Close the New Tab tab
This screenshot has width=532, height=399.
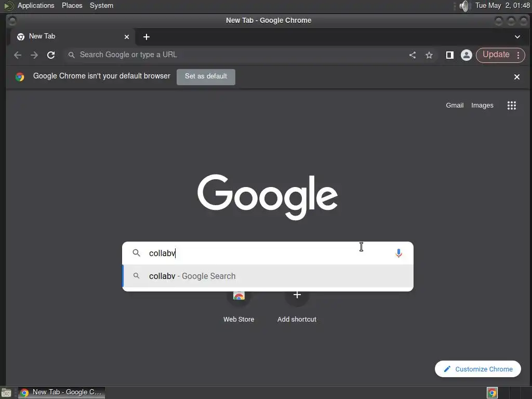coord(127,37)
